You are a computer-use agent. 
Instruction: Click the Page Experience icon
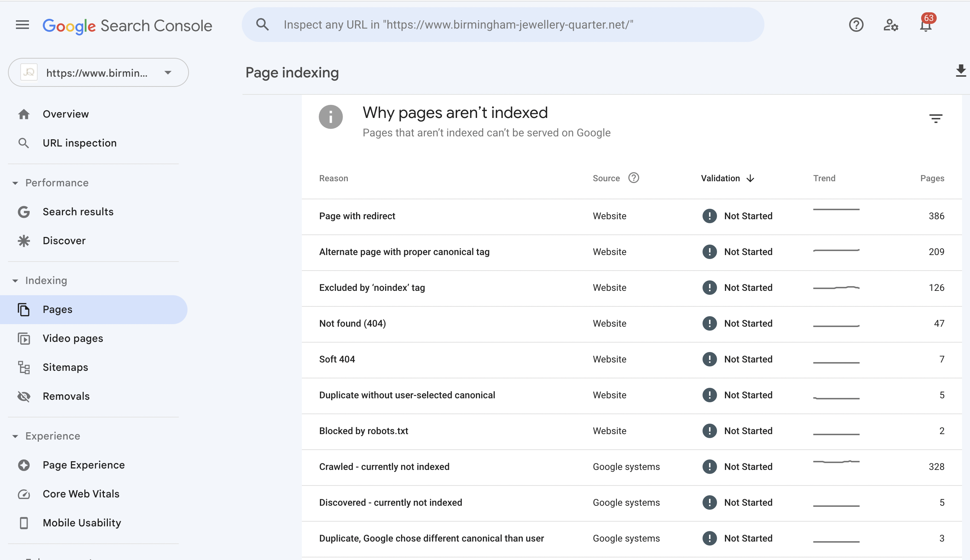pyautogui.click(x=24, y=465)
